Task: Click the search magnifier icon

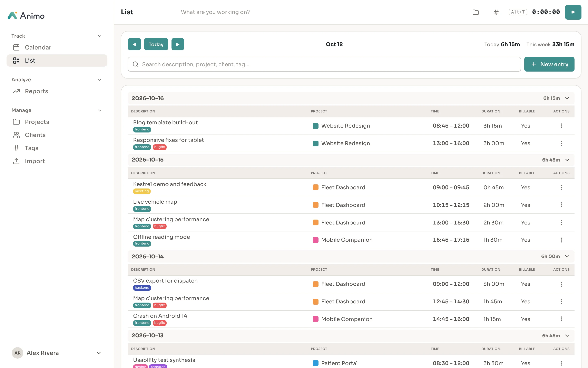Action: [136, 64]
